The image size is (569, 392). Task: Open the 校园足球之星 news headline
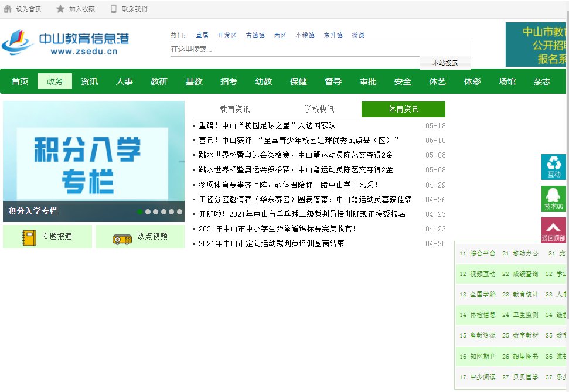point(267,126)
